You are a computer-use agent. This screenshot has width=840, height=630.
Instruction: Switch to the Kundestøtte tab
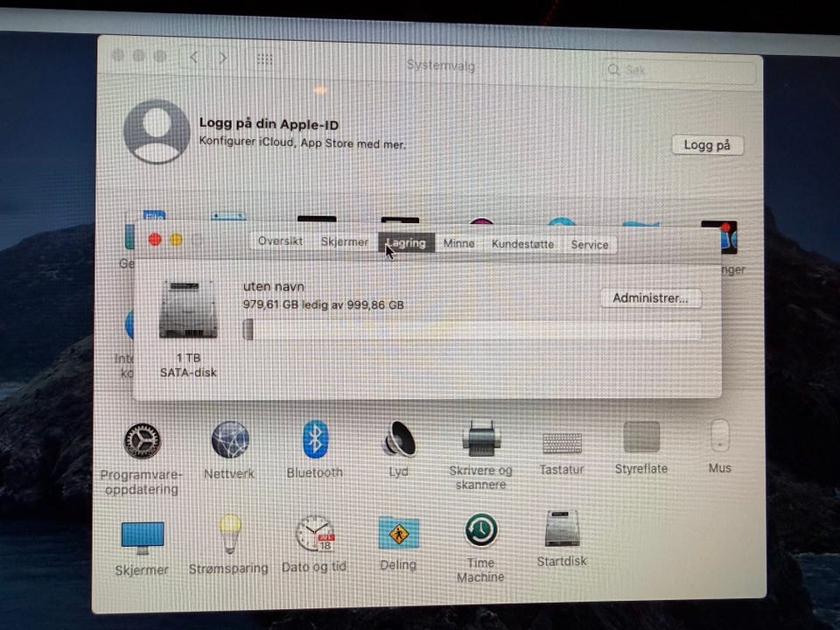pyautogui.click(x=523, y=244)
